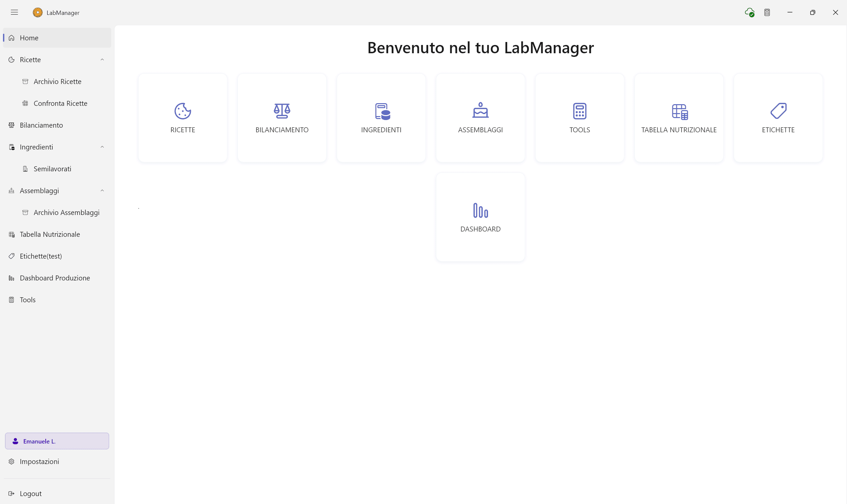The width and height of the screenshot is (847, 504).
Task: Select the balance scale icon on BILANCIAMENTO card
Action: point(282,111)
